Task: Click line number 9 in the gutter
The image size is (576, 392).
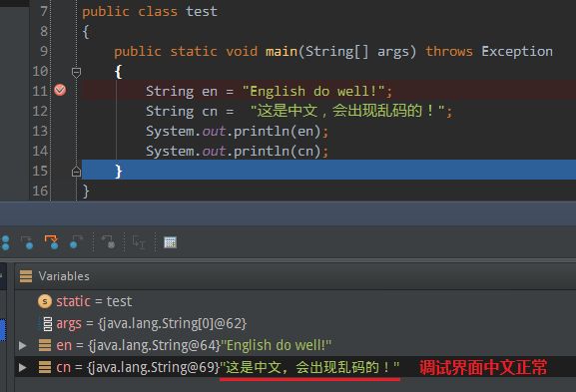Action: coord(44,51)
